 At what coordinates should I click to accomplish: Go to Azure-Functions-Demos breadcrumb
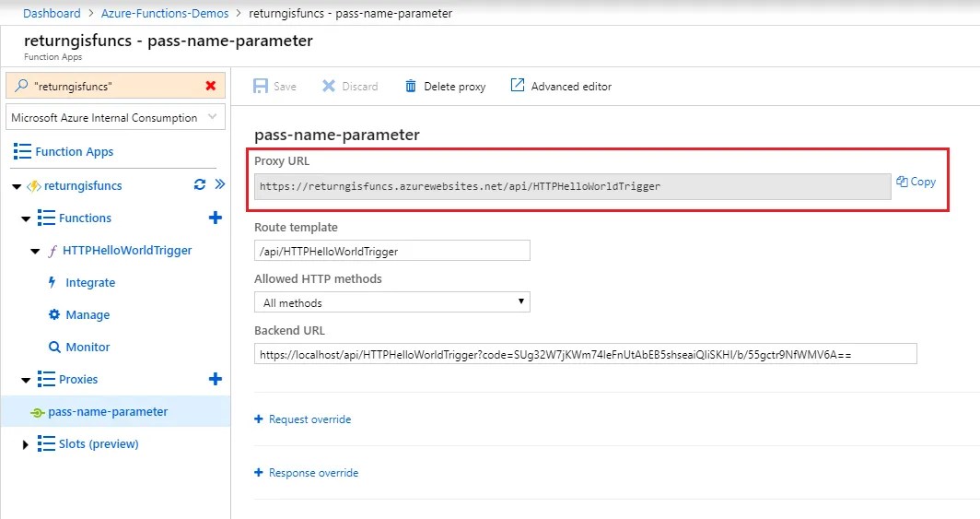[165, 13]
